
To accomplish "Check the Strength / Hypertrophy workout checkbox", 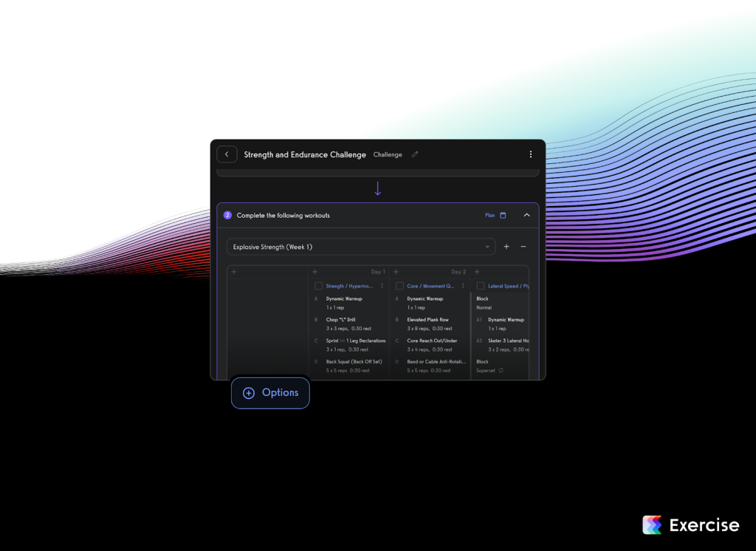I will click(318, 286).
